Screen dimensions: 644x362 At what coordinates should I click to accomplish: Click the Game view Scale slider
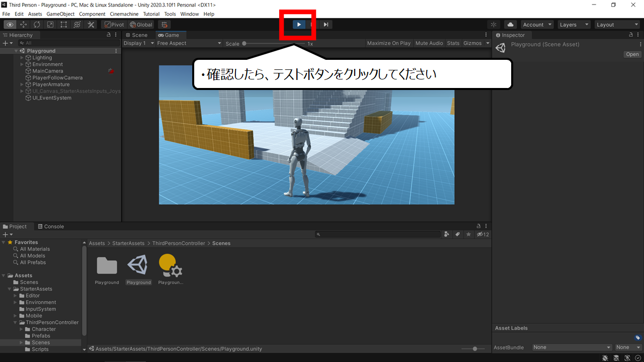pos(274,44)
